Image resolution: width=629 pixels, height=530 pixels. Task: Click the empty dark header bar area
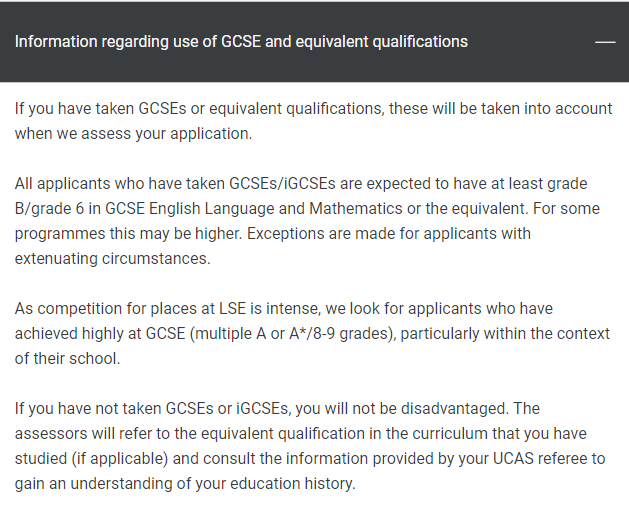tap(530, 42)
